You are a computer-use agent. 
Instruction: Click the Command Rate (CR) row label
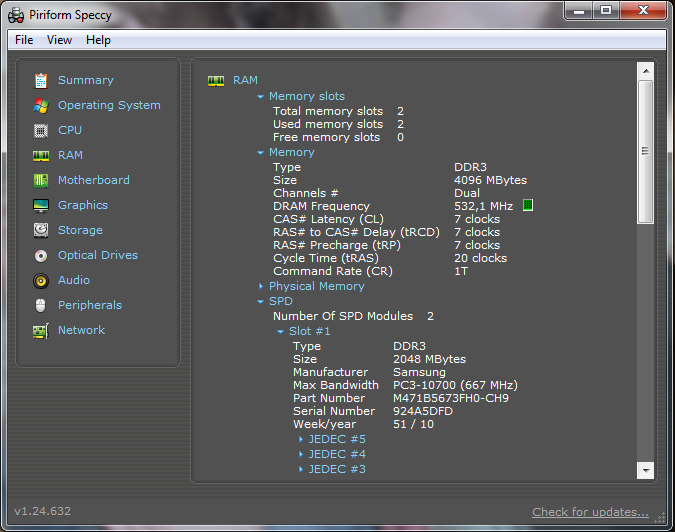click(333, 272)
